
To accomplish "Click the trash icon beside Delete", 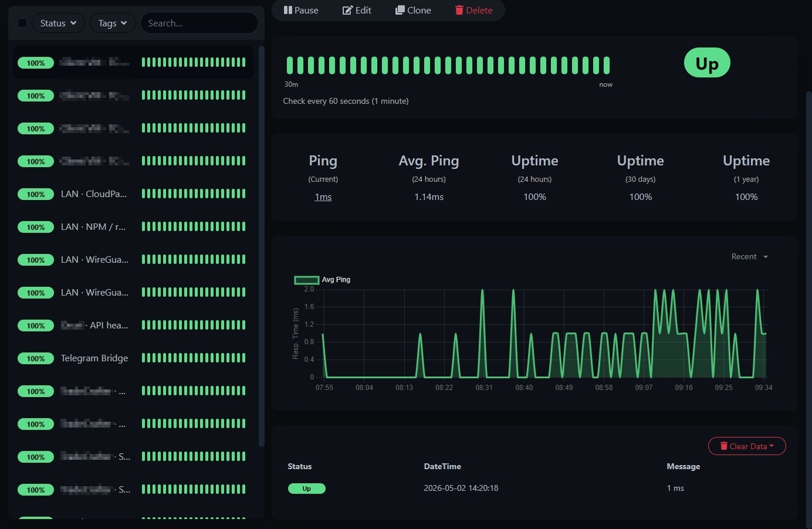I will [x=459, y=10].
